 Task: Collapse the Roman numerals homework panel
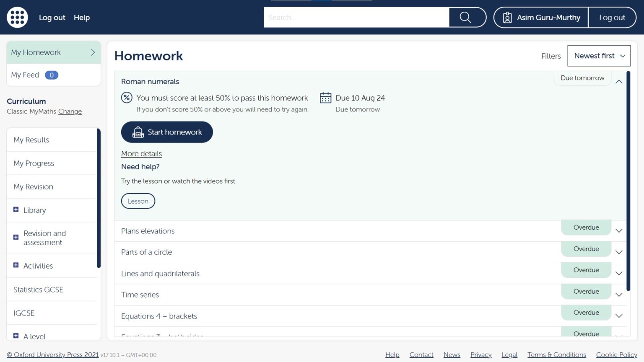(x=619, y=82)
